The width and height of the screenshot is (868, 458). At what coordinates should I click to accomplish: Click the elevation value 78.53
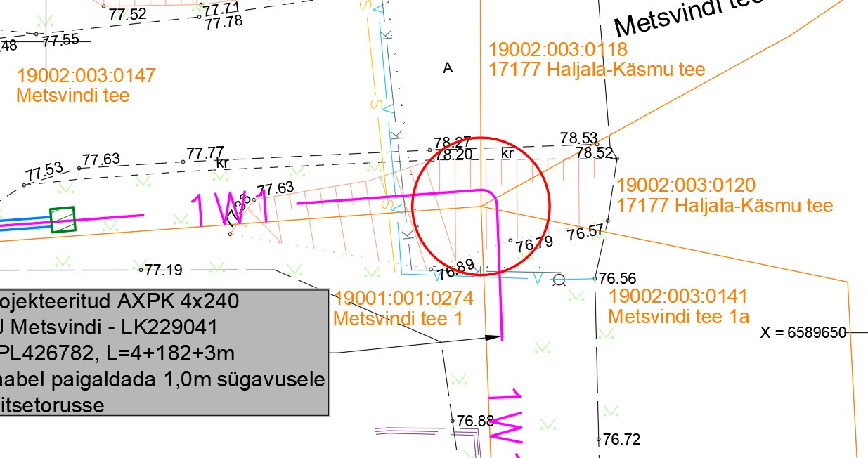578,138
